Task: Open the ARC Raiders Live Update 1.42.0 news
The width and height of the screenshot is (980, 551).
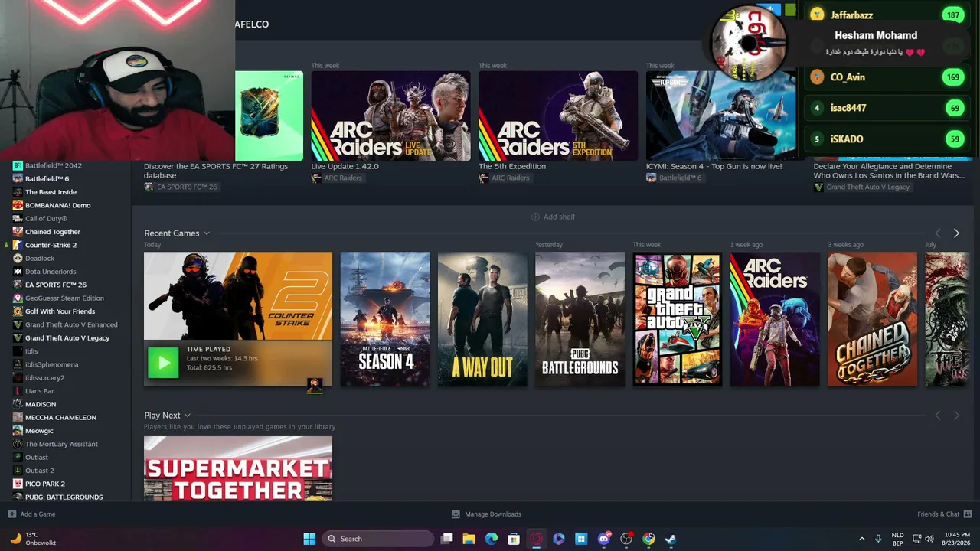Action: coord(390,116)
